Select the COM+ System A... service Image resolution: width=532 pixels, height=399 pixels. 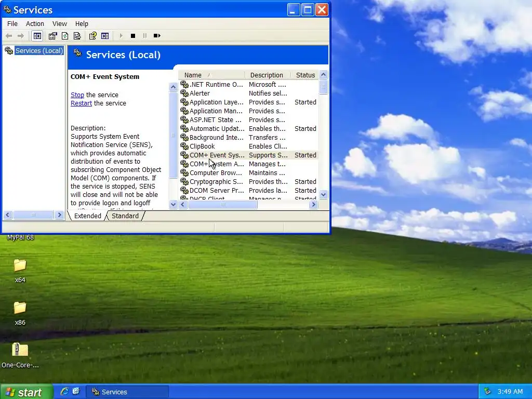click(x=249, y=164)
